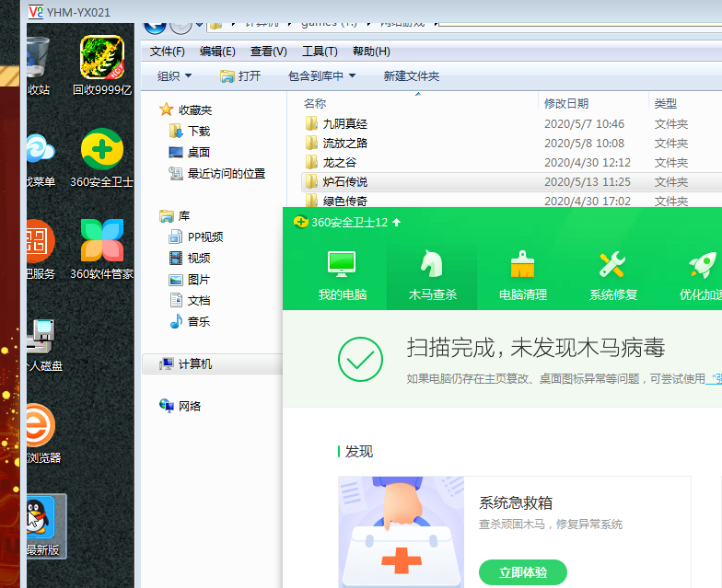Viewport: 722px width, 588px height.
Task: Open 优化加速 rocket tab
Action: [x=700, y=276]
